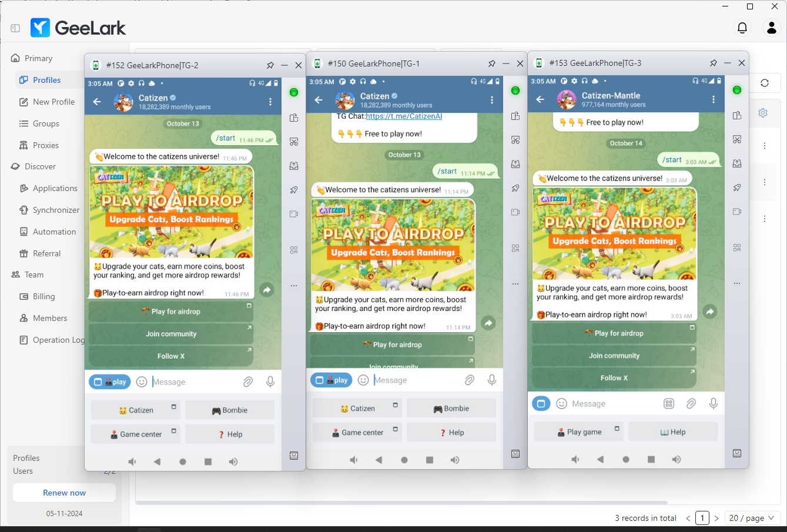Click the back arrow in TG-2 Catizen chat
The height and width of the screenshot is (532, 787).
tap(97, 102)
